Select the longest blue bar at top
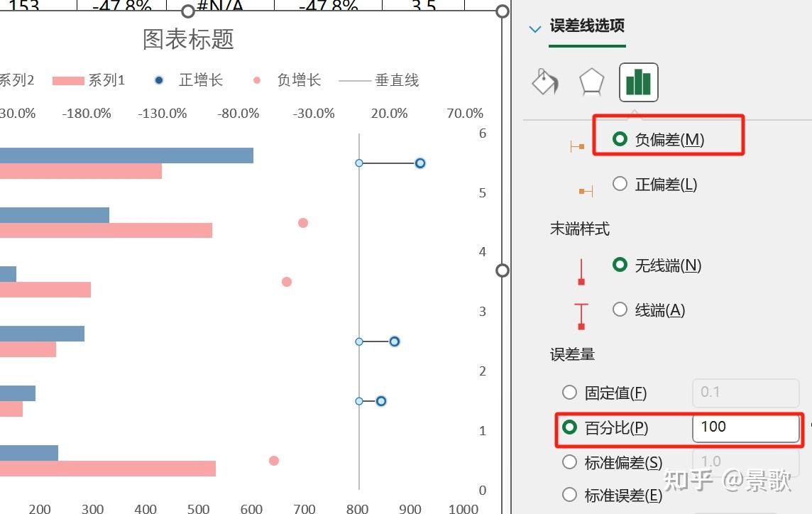The image size is (812, 514). (126, 155)
